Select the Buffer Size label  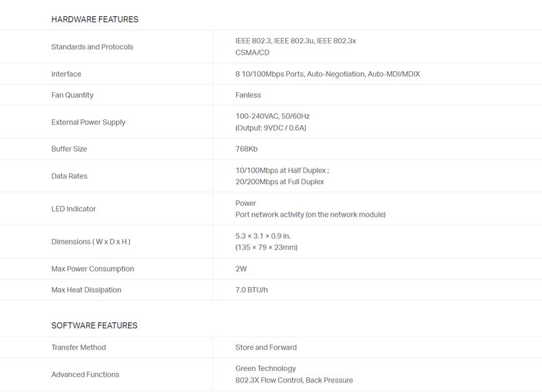pyautogui.click(x=69, y=149)
